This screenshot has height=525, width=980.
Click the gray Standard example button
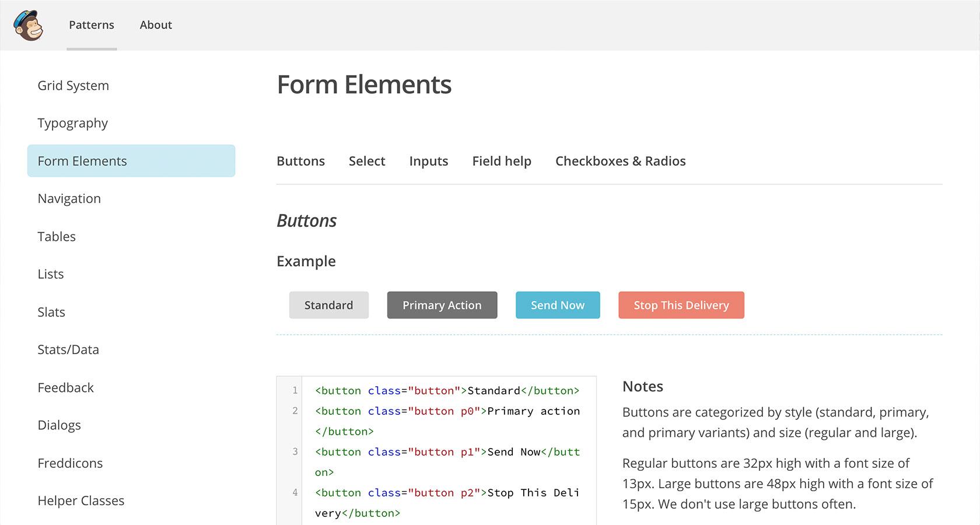click(x=329, y=305)
